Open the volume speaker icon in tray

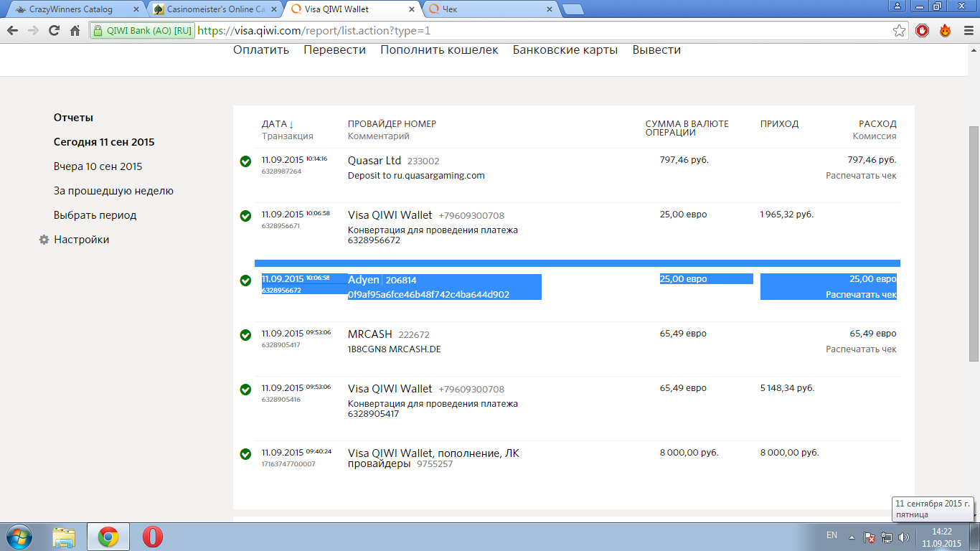pos(903,537)
